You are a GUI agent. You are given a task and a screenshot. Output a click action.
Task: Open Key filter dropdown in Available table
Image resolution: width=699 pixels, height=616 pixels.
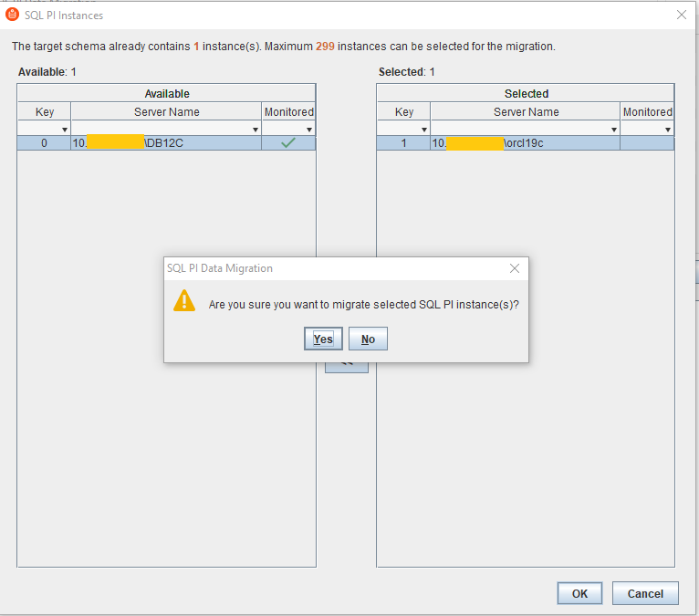pos(65,130)
